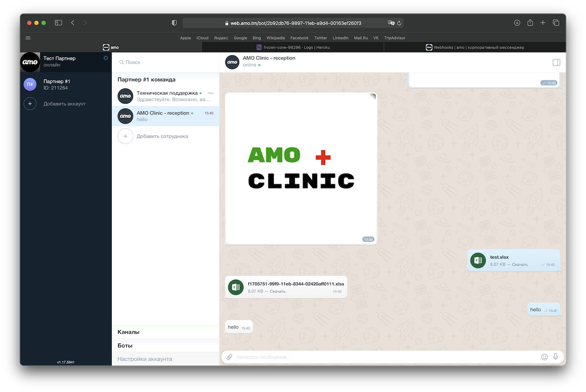586x392 pixels.
Task: Click the Поиск search field
Action: (165, 62)
